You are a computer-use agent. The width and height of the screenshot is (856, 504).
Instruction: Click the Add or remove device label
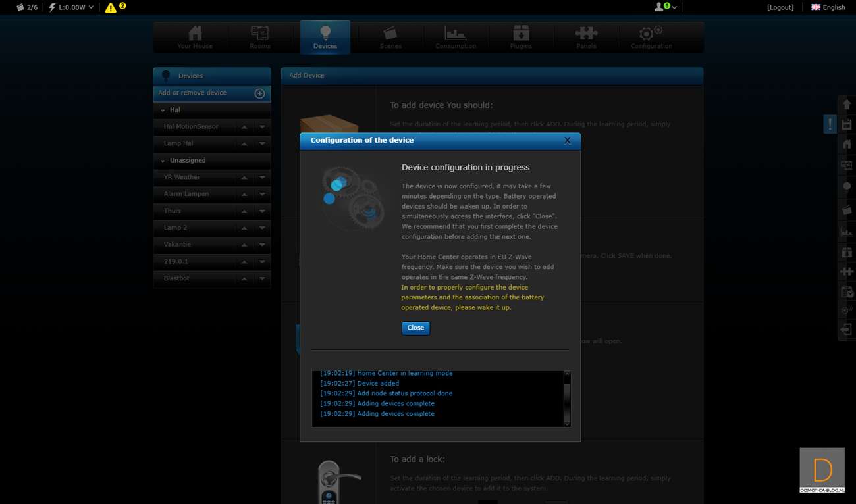pos(192,93)
